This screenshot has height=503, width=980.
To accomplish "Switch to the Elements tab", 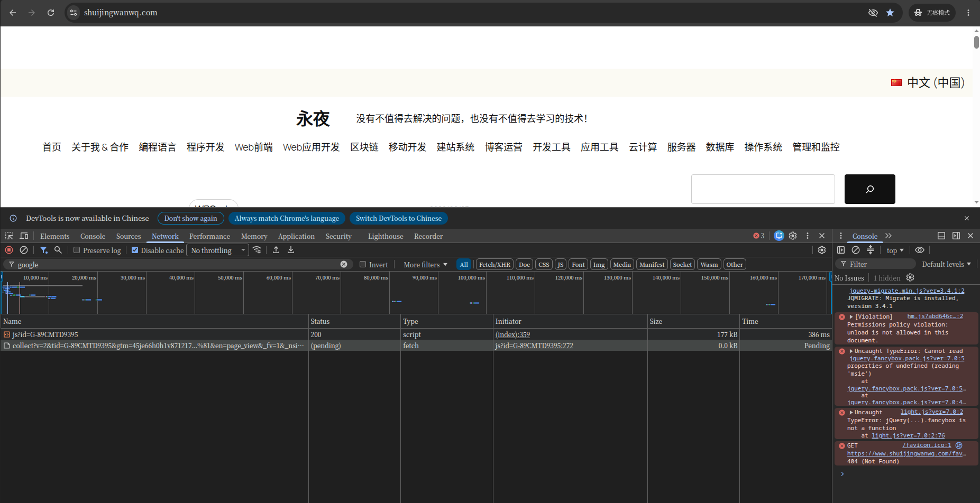I will tap(54, 236).
